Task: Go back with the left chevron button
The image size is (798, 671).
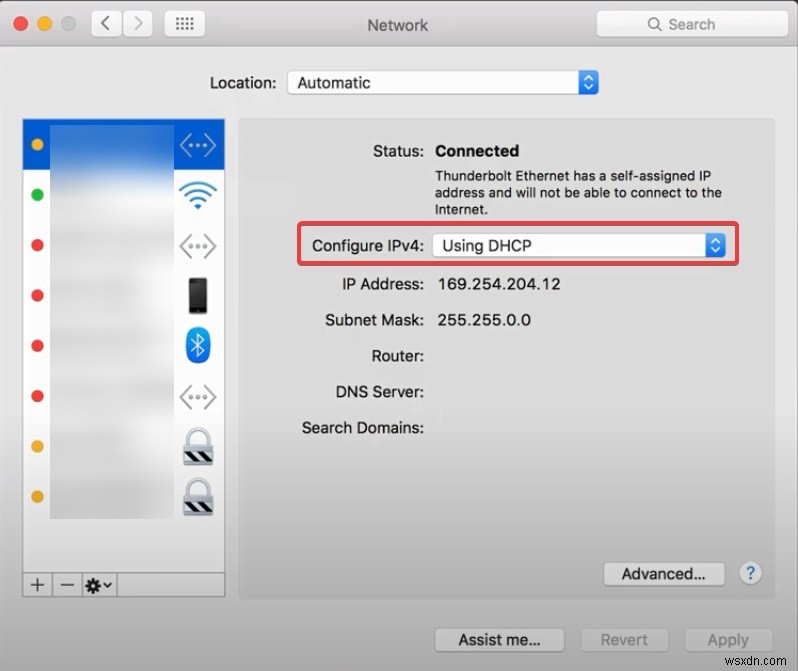Action: 106,23
